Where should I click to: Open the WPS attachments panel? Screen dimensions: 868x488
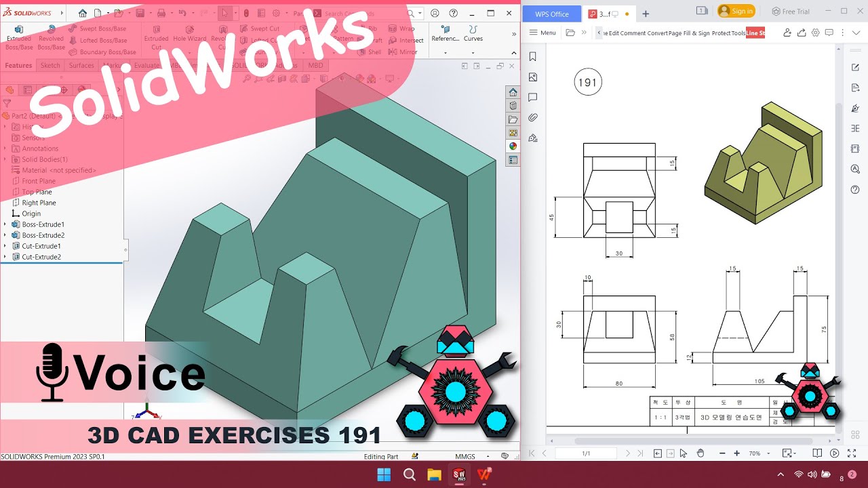point(533,118)
